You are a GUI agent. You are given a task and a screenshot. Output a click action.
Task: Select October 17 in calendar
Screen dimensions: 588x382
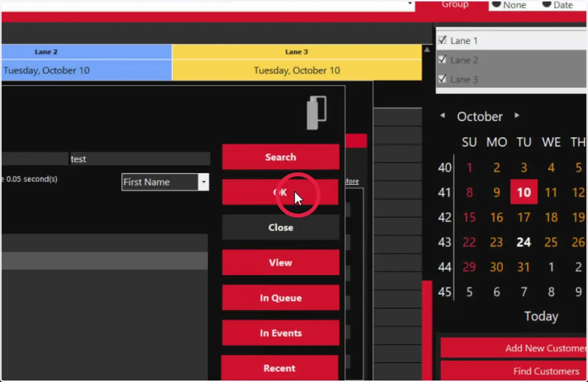coord(524,217)
